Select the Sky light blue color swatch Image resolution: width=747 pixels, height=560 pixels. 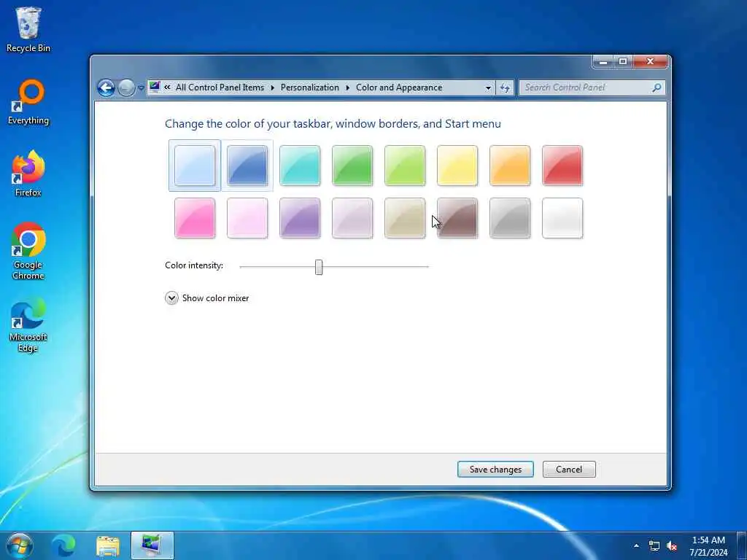(194, 166)
